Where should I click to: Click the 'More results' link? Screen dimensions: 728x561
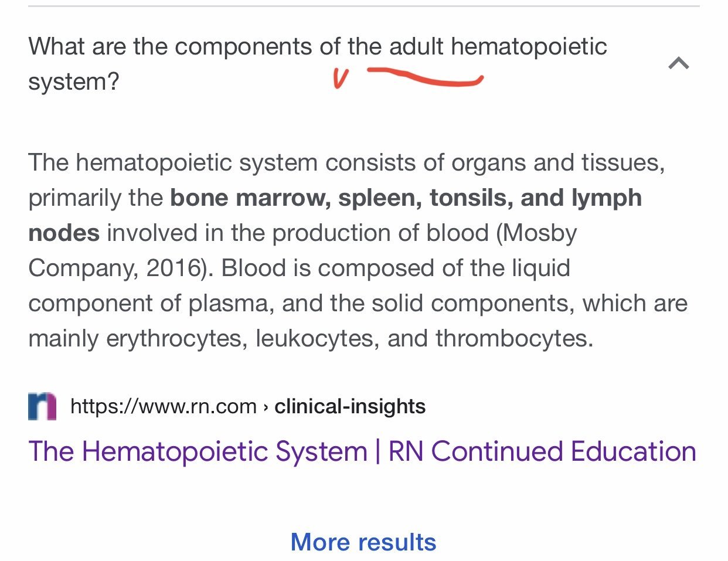[x=363, y=542]
